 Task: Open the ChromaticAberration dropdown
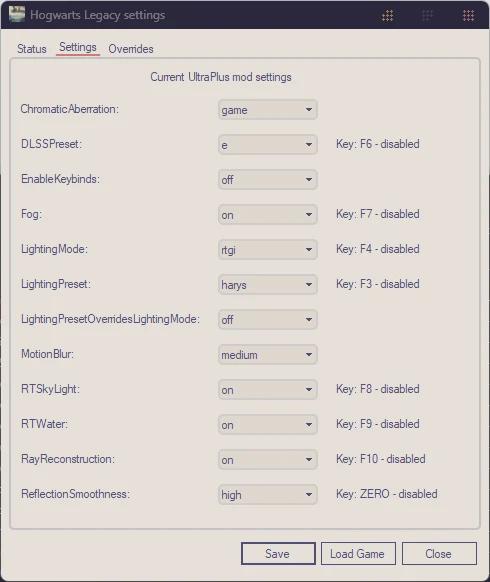(268, 109)
